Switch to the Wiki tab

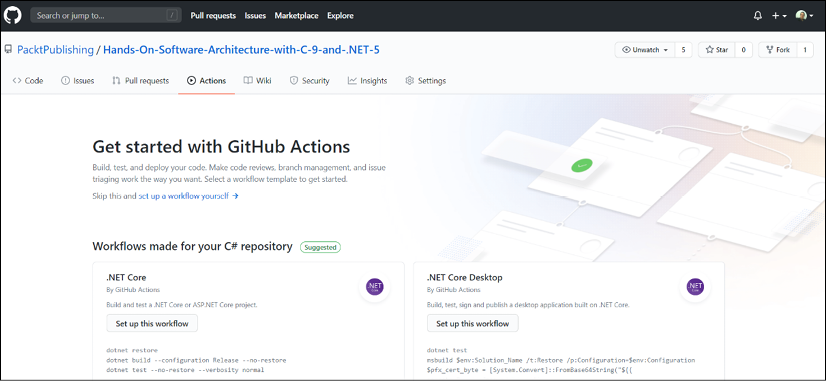tap(258, 81)
